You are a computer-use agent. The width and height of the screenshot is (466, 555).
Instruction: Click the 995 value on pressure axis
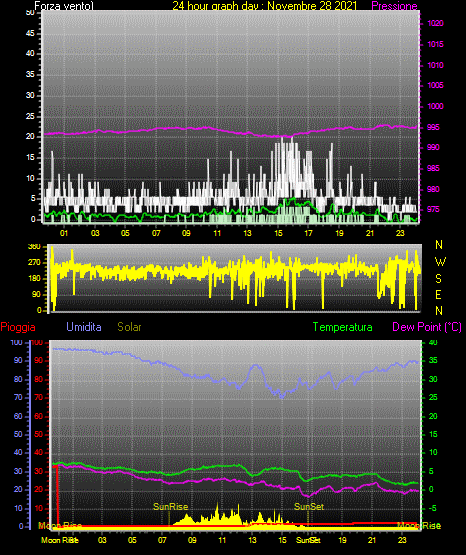(433, 127)
